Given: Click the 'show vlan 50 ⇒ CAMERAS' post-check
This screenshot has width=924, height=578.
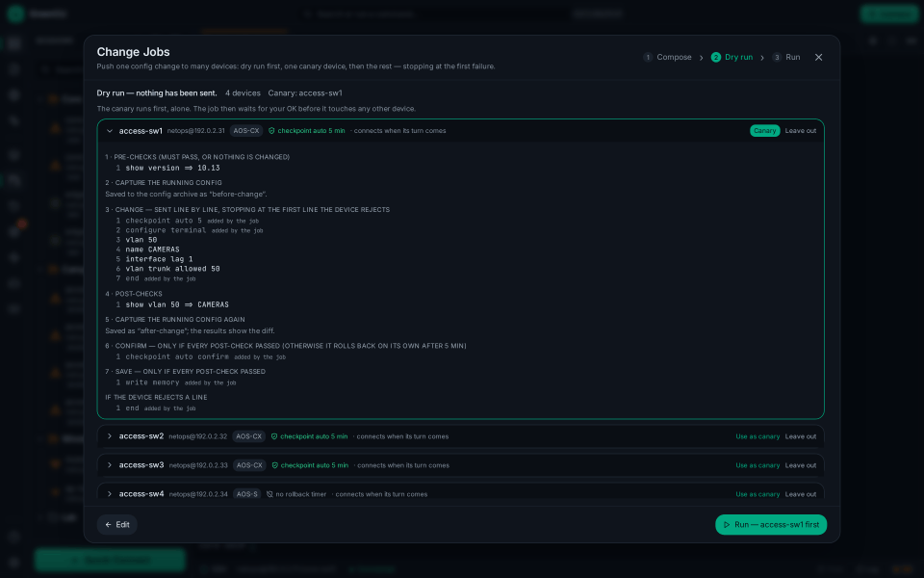Looking at the screenshot, I should [x=177, y=305].
